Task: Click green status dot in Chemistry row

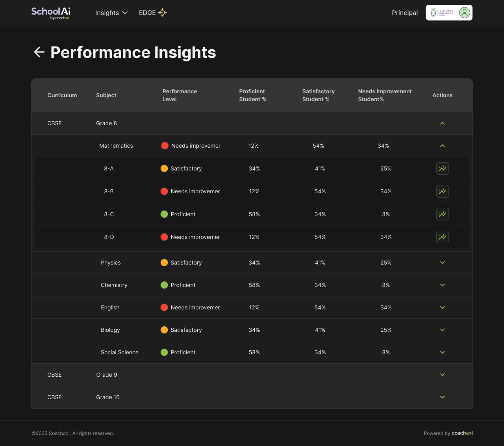Action: (164, 285)
